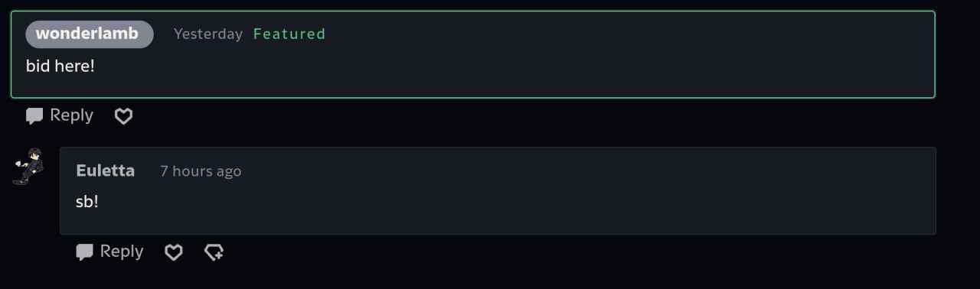Like wonderlamb's featured comment with the heart
Image resolution: width=980 pixels, height=289 pixels.
click(123, 116)
